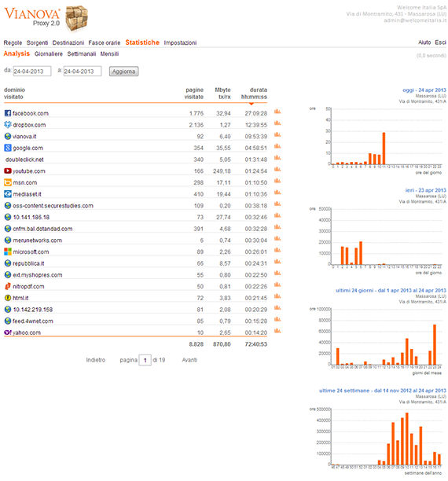The width and height of the screenshot is (448, 481).
Task: Open the Destinazioni menu
Action: (x=68, y=43)
